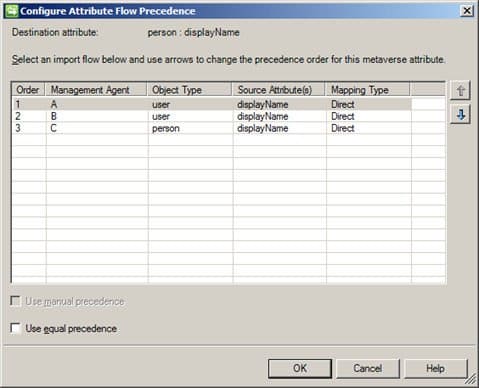Confirm with the OK button

coord(300,368)
